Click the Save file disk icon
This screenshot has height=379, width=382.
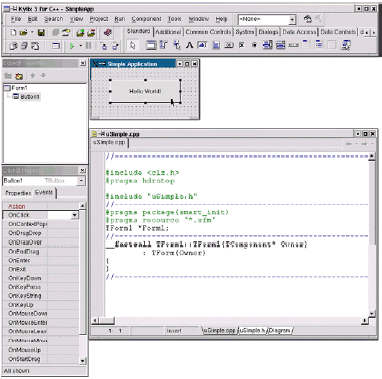point(41,33)
